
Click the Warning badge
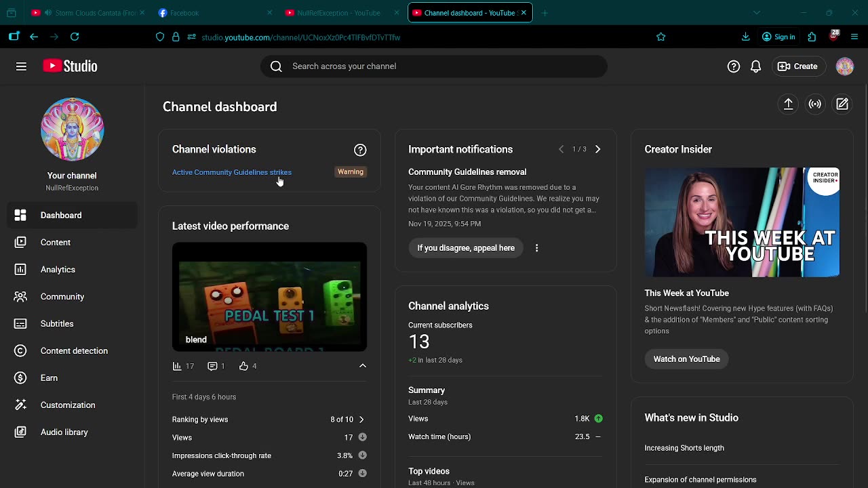[x=351, y=172]
